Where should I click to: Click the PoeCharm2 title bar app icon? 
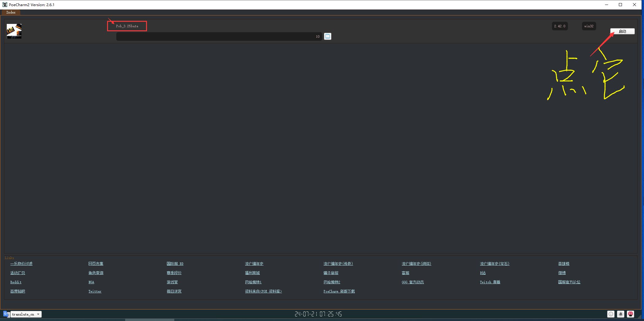point(5,5)
